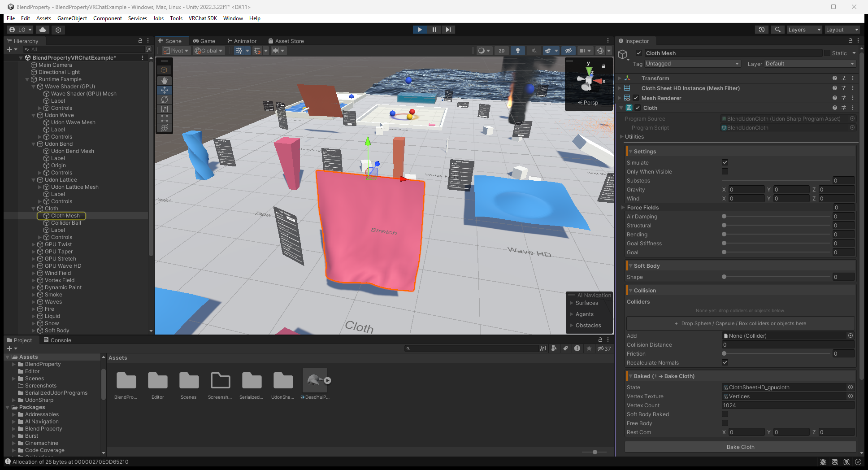868x470 pixels.
Task: Open the Pivot handle dropdown
Action: click(x=176, y=51)
